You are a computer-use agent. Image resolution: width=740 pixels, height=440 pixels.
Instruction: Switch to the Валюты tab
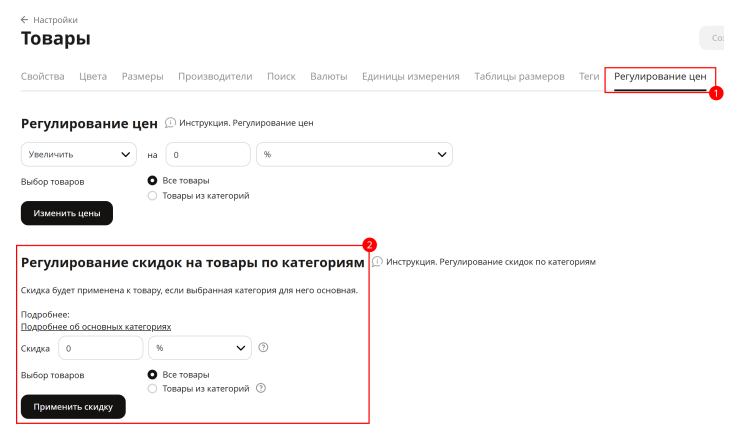pos(329,76)
